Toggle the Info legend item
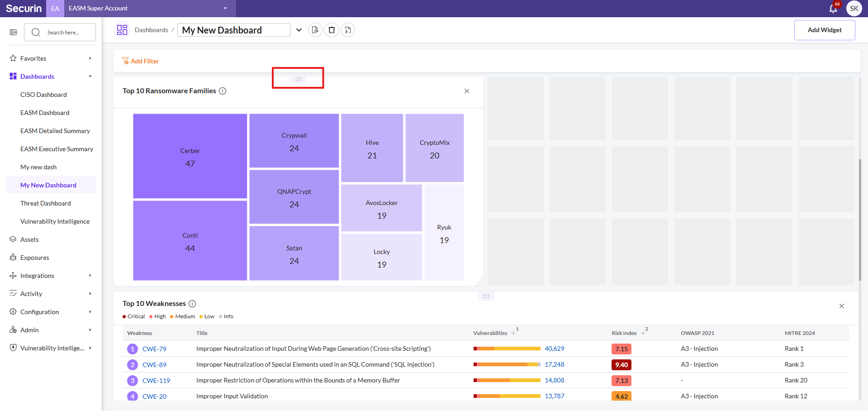 pos(226,316)
